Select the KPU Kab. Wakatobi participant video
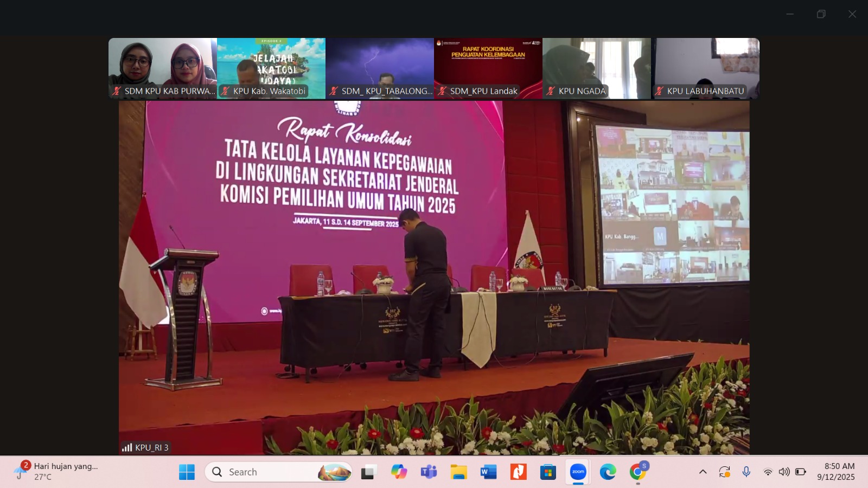 [x=271, y=68]
